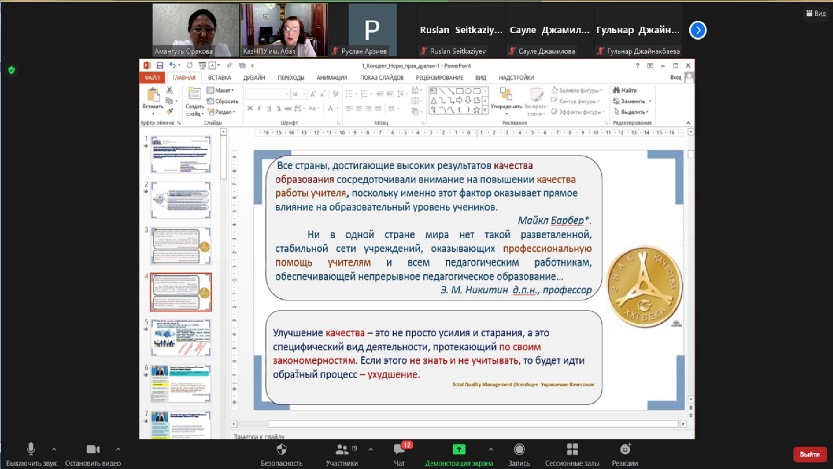The image size is (833, 469).
Task: Open the Чат chat panel
Action: (399, 451)
